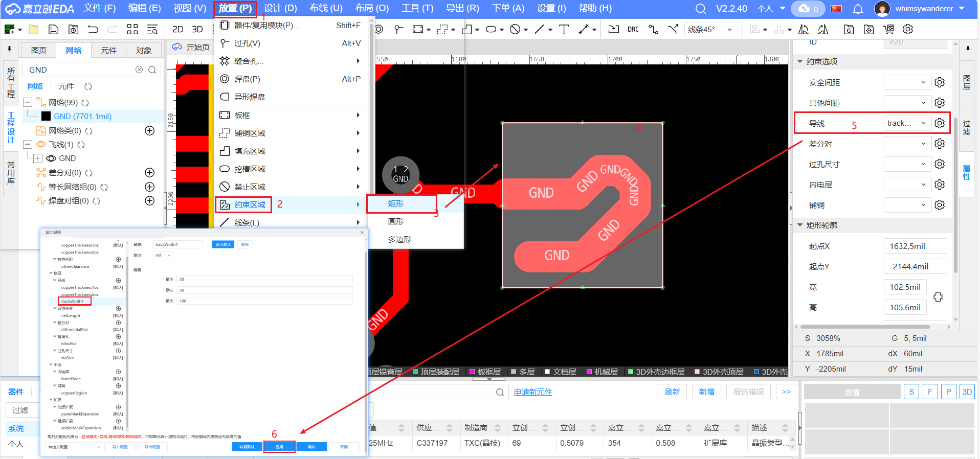Click the 宽 width value field
The width and height of the screenshot is (980, 459).
coord(905,287)
